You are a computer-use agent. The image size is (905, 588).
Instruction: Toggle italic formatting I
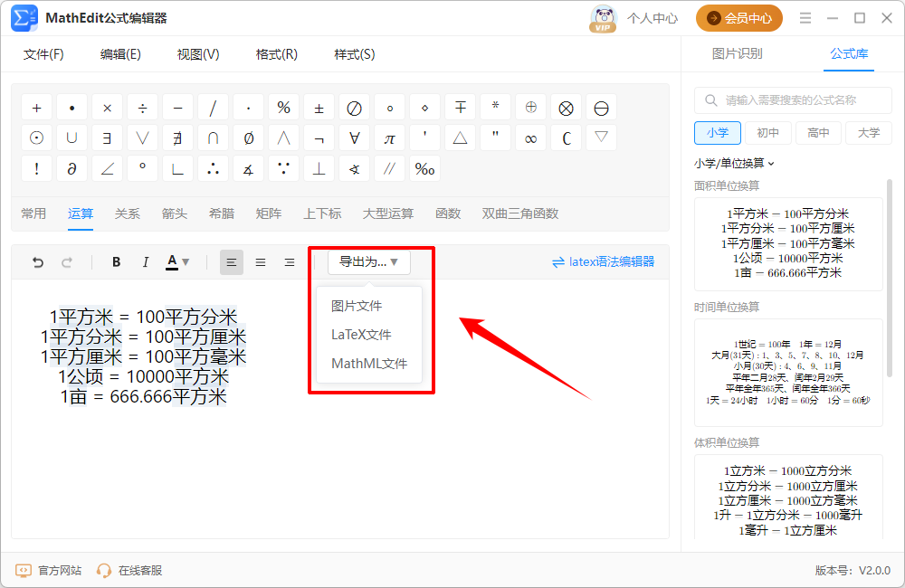(146, 262)
